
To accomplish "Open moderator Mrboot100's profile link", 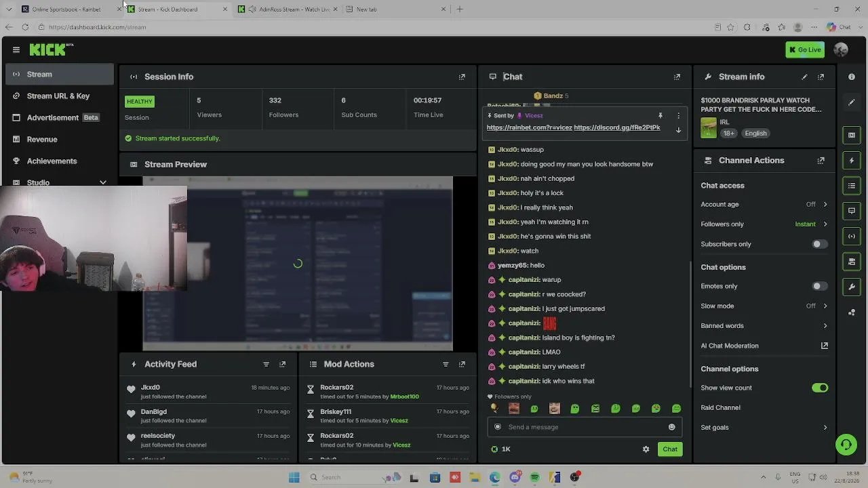I will point(405,396).
